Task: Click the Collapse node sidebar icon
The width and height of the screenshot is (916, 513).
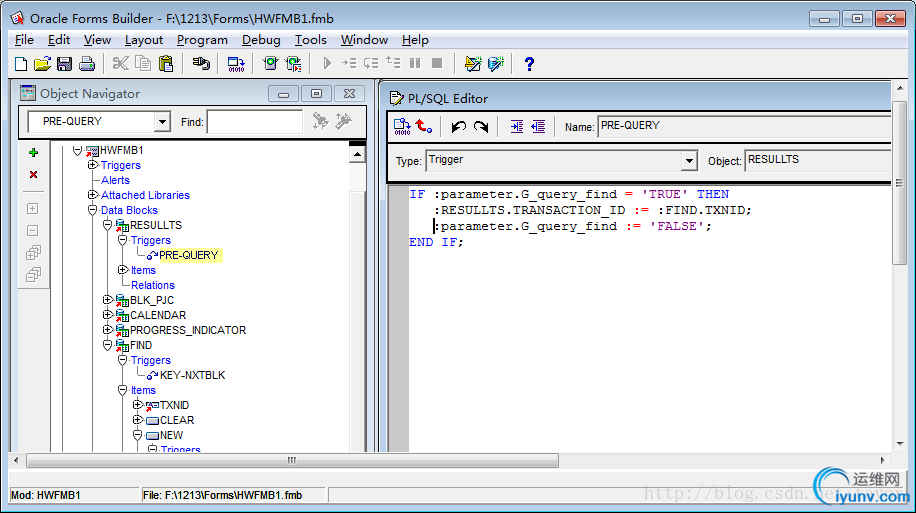Action: [x=33, y=231]
